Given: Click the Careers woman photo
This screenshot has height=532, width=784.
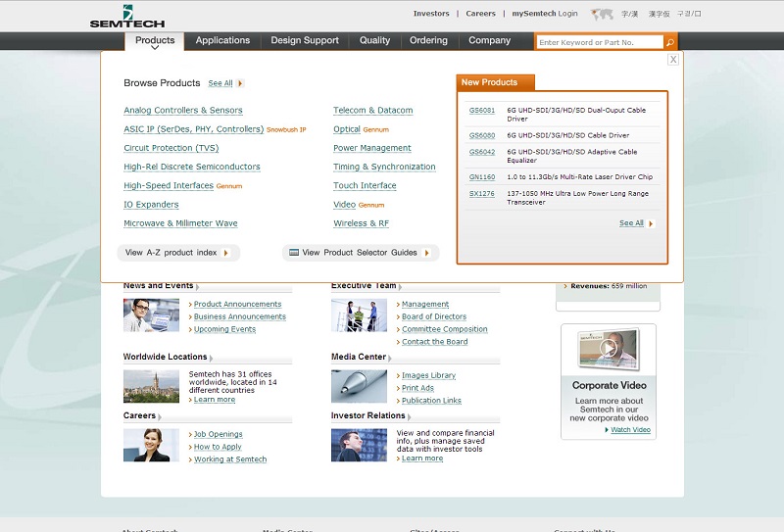Looking at the screenshot, I should point(151,445).
